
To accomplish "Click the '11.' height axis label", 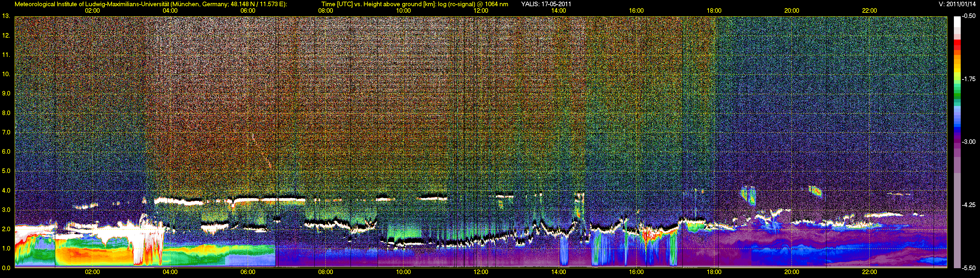I will pos(6,55).
